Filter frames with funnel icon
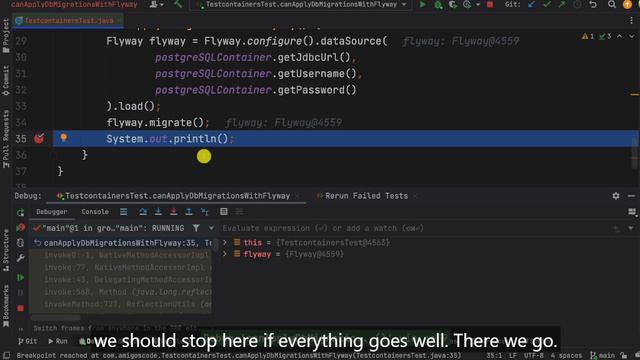Viewport: 640px width, 360px height. (x=196, y=228)
